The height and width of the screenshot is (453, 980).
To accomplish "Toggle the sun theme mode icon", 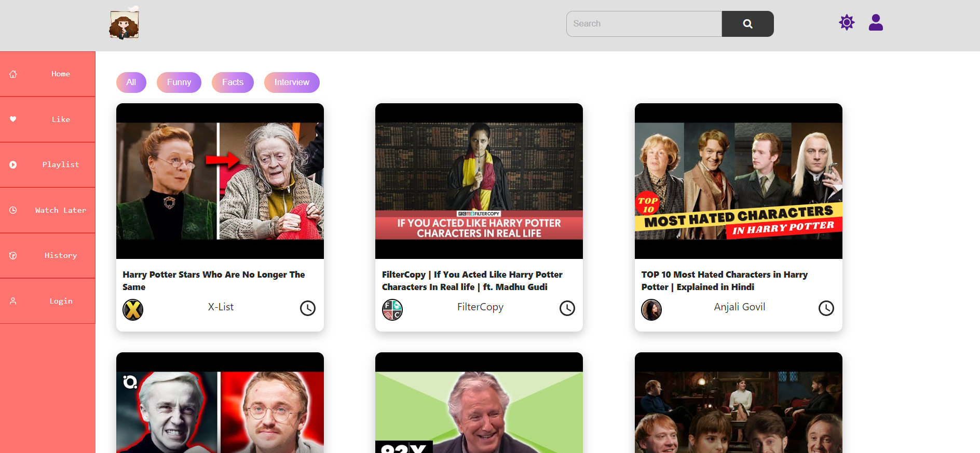I will click(x=847, y=23).
